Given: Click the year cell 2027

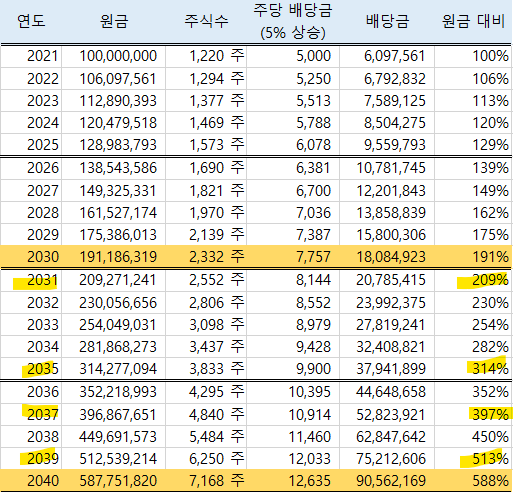Looking at the screenshot, I should 43,191.
